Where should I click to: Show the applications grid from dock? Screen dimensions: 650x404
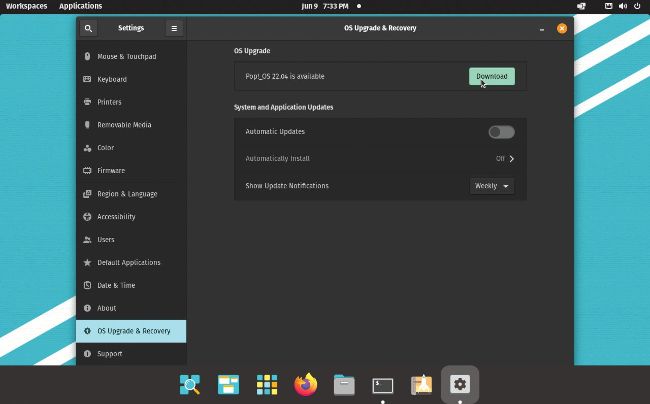click(x=267, y=384)
